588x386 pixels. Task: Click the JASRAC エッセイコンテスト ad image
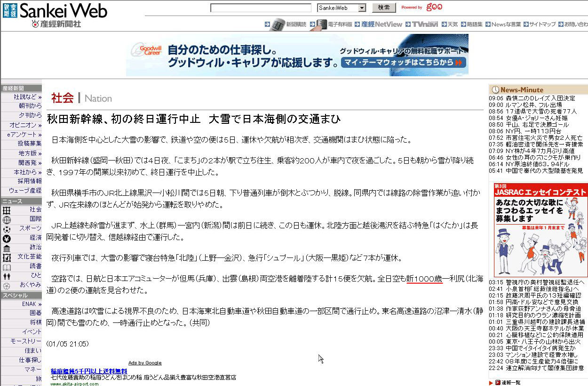[540, 230]
